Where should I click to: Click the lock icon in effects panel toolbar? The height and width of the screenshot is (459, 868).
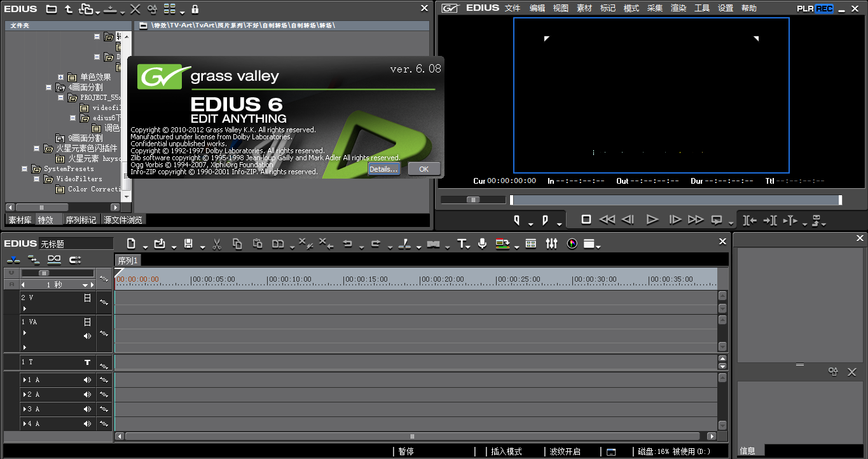point(195,9)
